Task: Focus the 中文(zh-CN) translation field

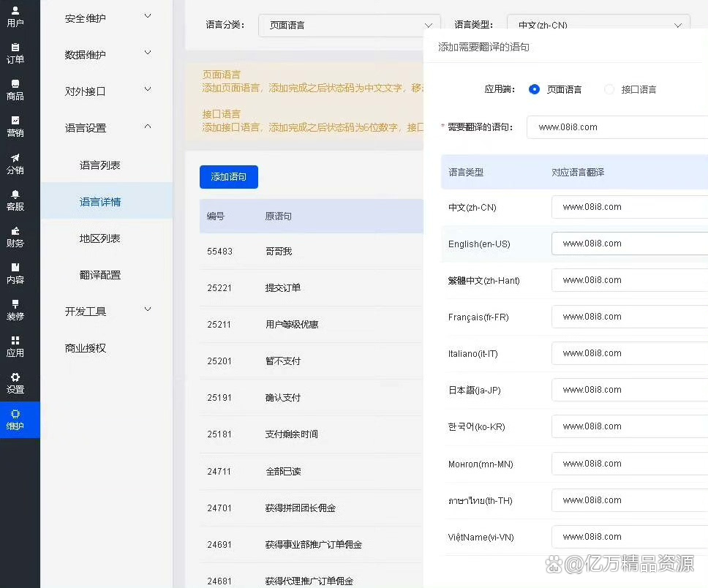Action: pos(630,207)
